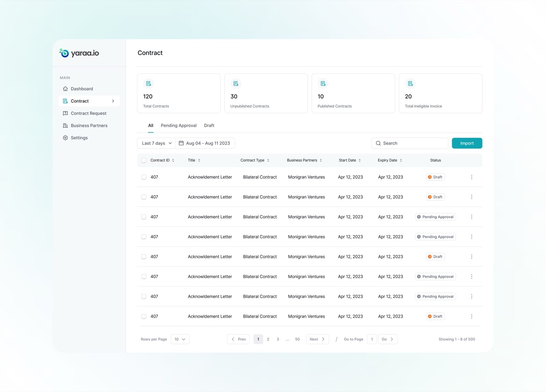
Task: Sort by Contract Type sort arrows
Action: click(268, 160)
